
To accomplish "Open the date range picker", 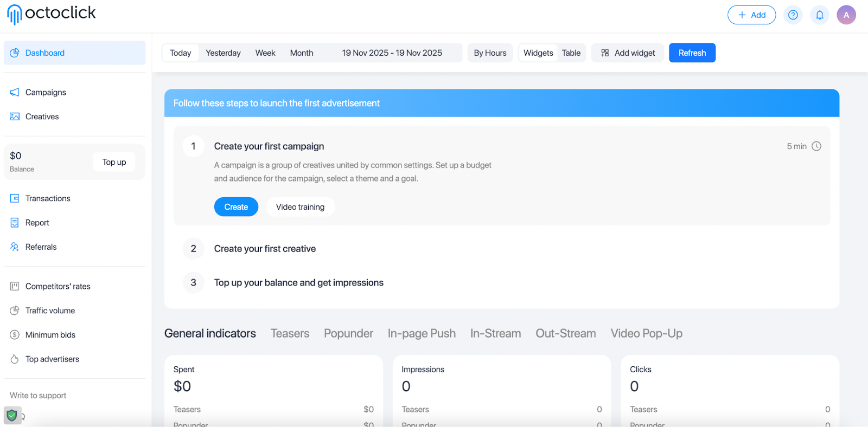I will click(392, 53).
